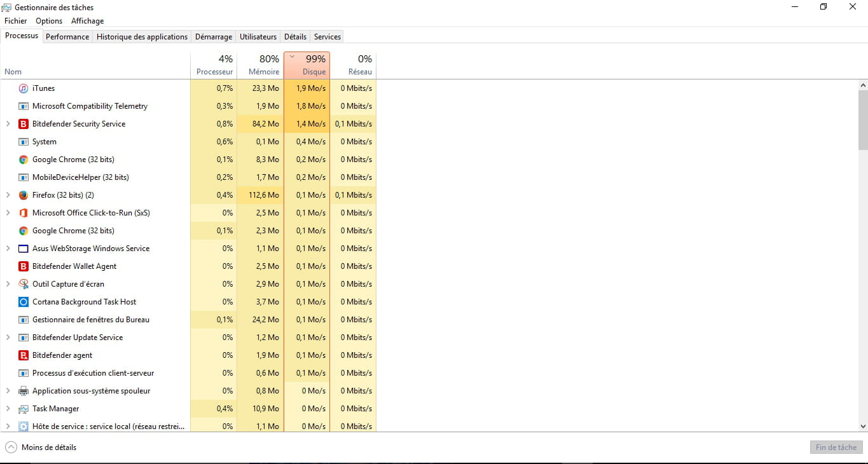Click the 24,2 Mo Gestionnaire de fenêtres value
Screen dimensions: 868x464
point(266,320)
